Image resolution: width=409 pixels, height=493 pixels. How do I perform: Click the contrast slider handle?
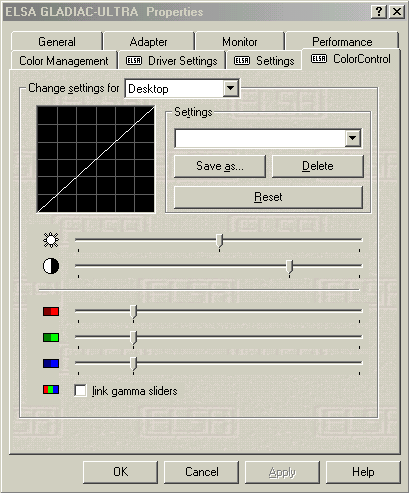click(290, 267)
